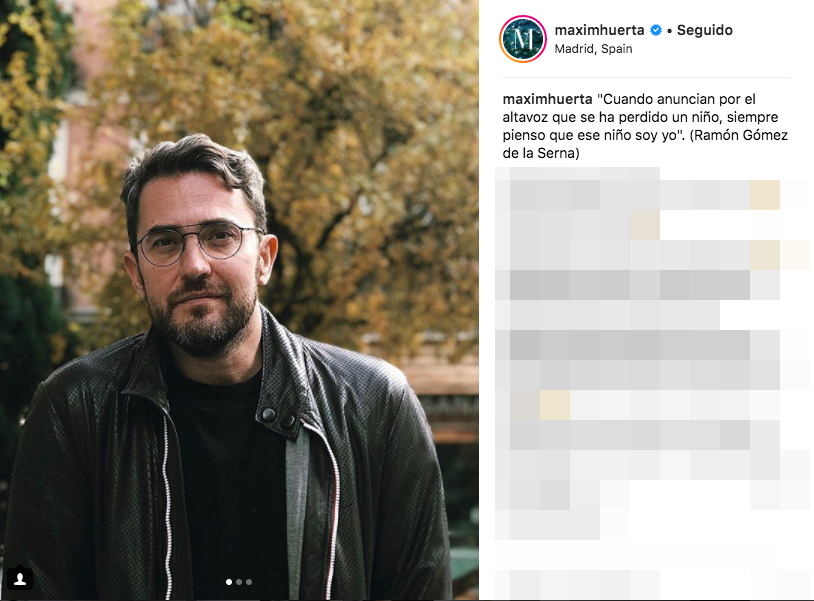Click the dot separator before Seguido

point(670,31)
